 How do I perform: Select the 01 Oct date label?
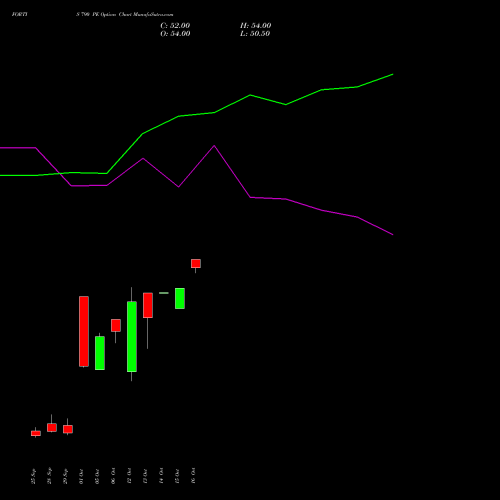tap(81, 476)
